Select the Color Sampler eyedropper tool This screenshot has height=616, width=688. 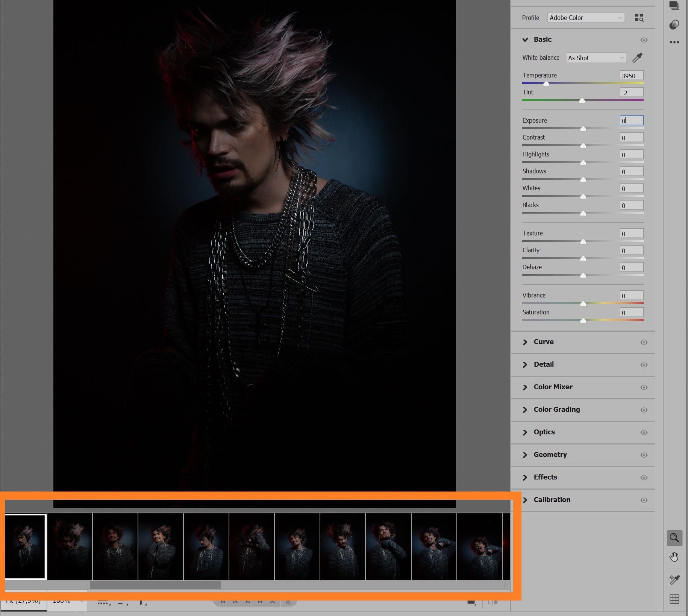pos(674,580)
